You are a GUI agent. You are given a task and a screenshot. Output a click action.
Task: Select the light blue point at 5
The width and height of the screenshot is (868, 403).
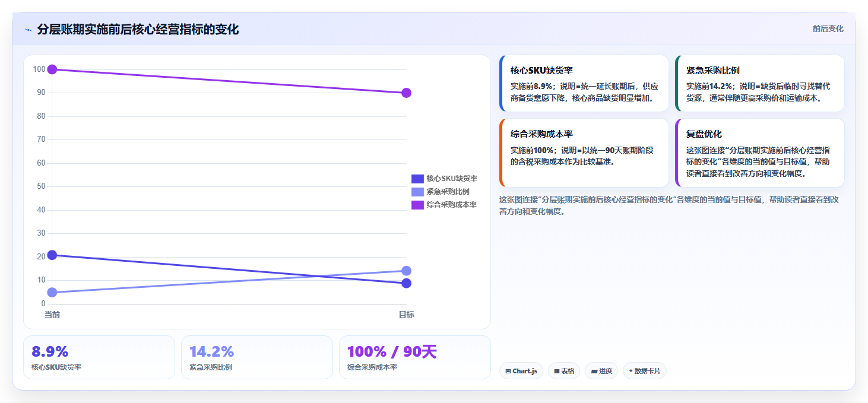click(52, 292)
